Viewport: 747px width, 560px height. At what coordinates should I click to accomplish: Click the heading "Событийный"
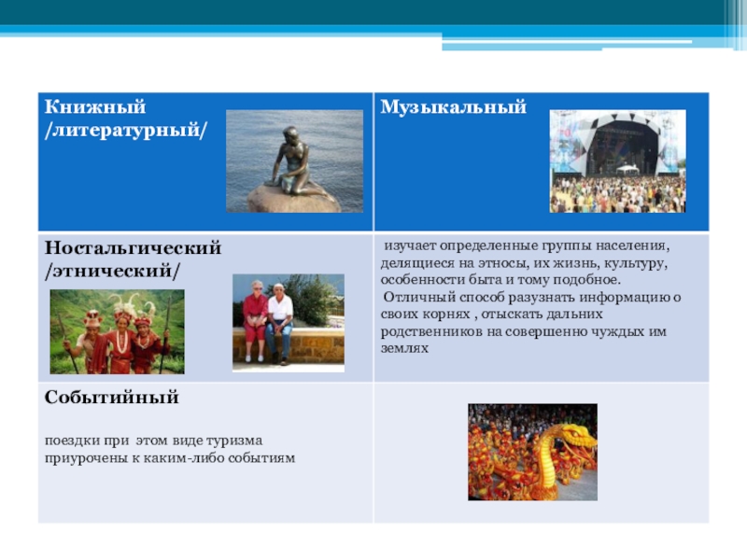tap(111, 398)
